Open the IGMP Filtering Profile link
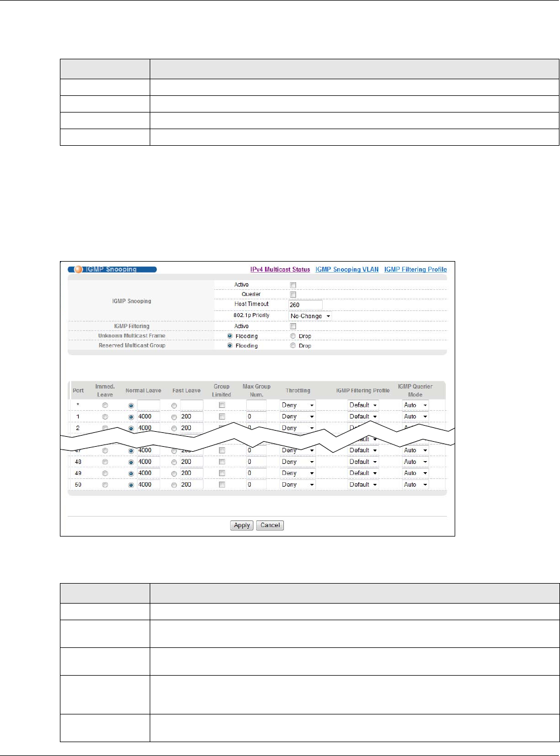The width and height of the screenshot is (560, 756). click(x=416, y=269)
